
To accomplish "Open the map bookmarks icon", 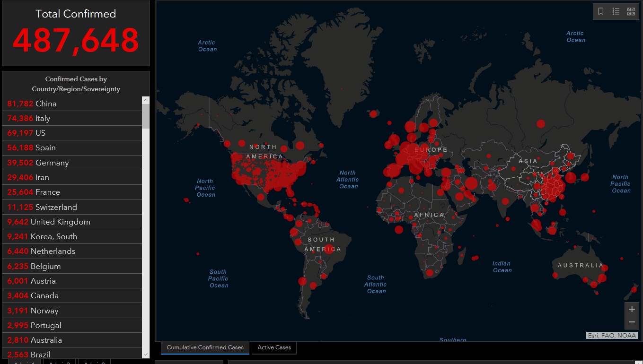I will (601, 12).
